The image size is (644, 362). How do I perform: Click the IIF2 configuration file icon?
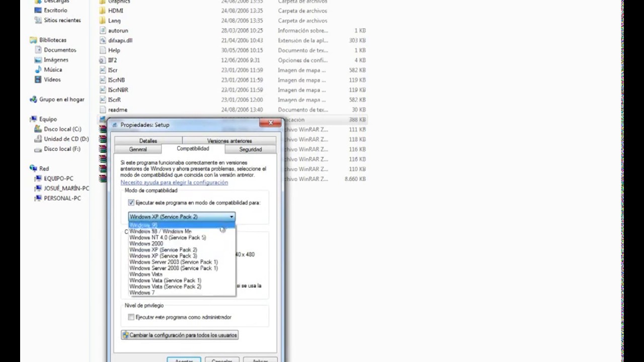[103, 60]
